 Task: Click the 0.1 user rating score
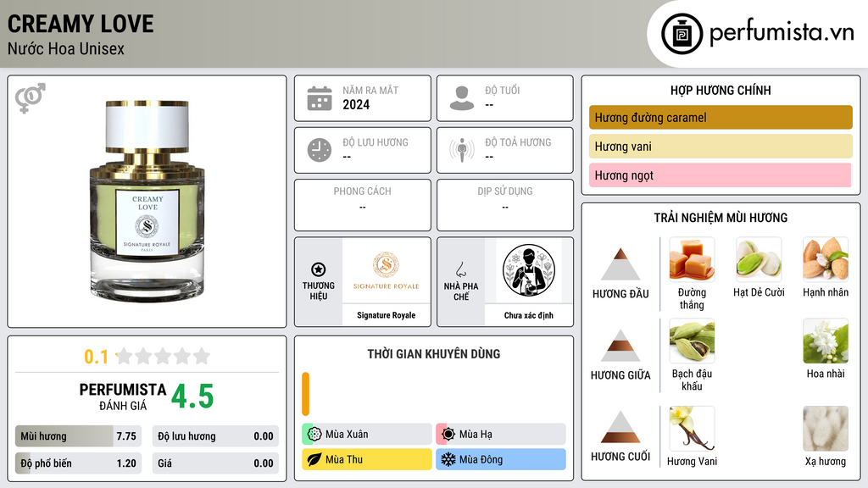pyautogui.click(x=96, y=357)
